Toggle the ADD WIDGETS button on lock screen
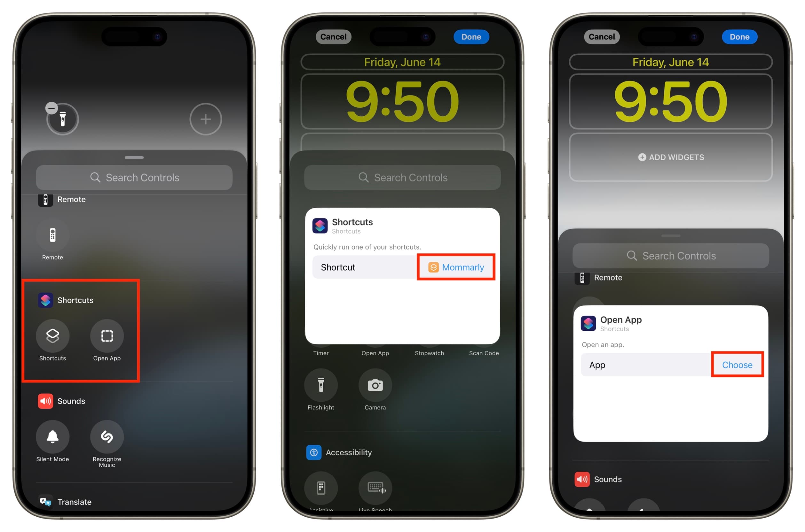Viewport: 805px width, 532px height. point(670,157)
